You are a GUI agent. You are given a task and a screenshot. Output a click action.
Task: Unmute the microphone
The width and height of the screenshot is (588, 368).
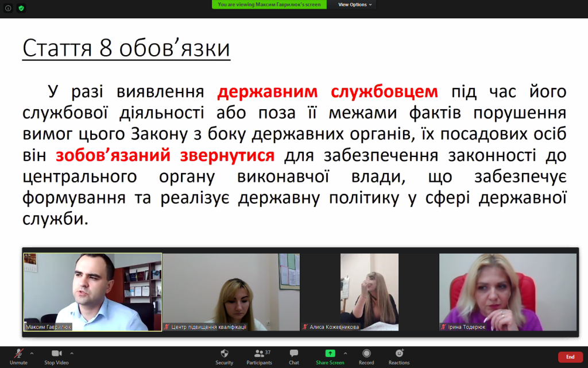18,356
